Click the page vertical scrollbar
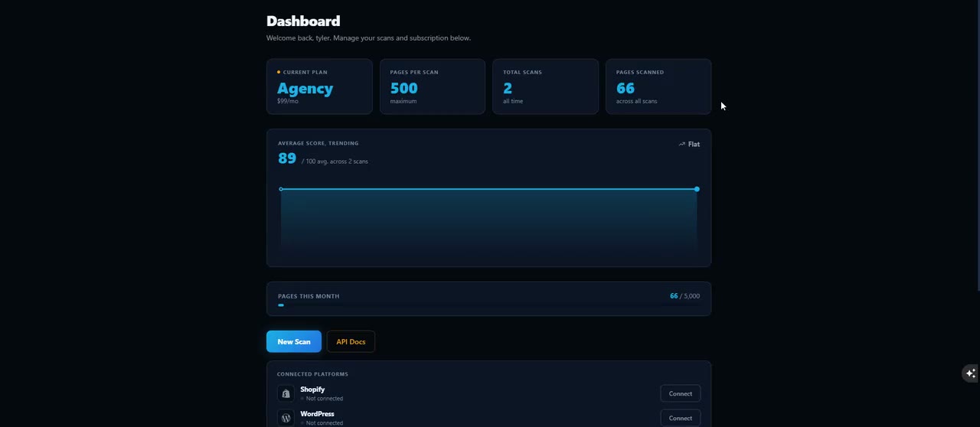Screen dimensions: 980x427 (977, 145)
